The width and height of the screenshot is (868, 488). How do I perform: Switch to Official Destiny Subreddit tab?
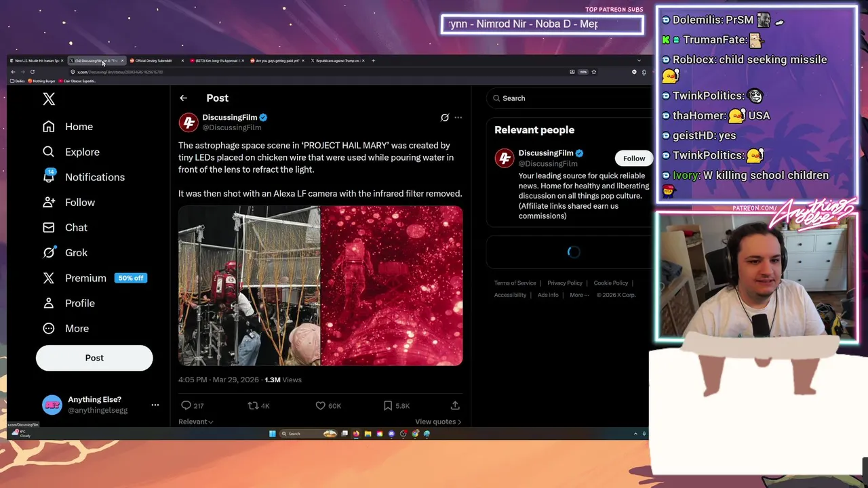click(156, 60)
